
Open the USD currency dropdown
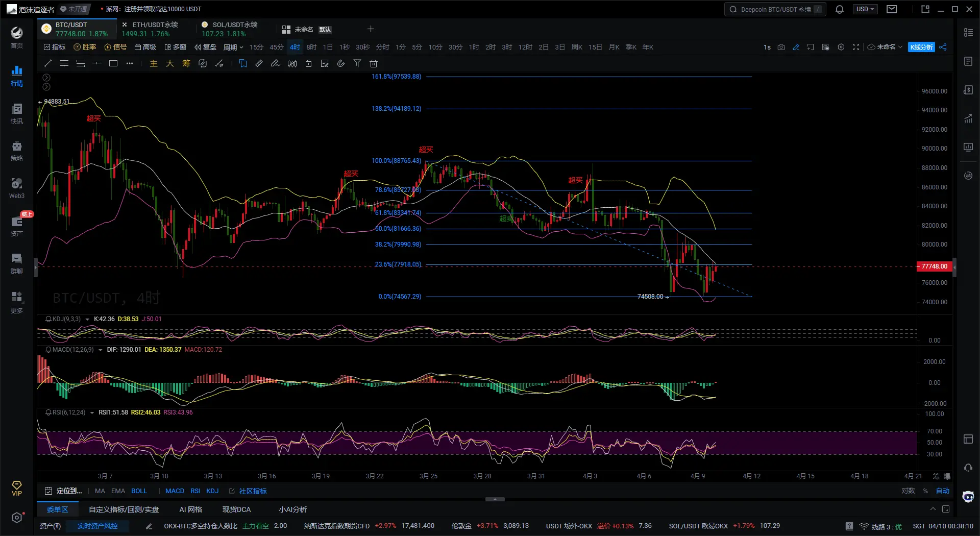point(865,9)
